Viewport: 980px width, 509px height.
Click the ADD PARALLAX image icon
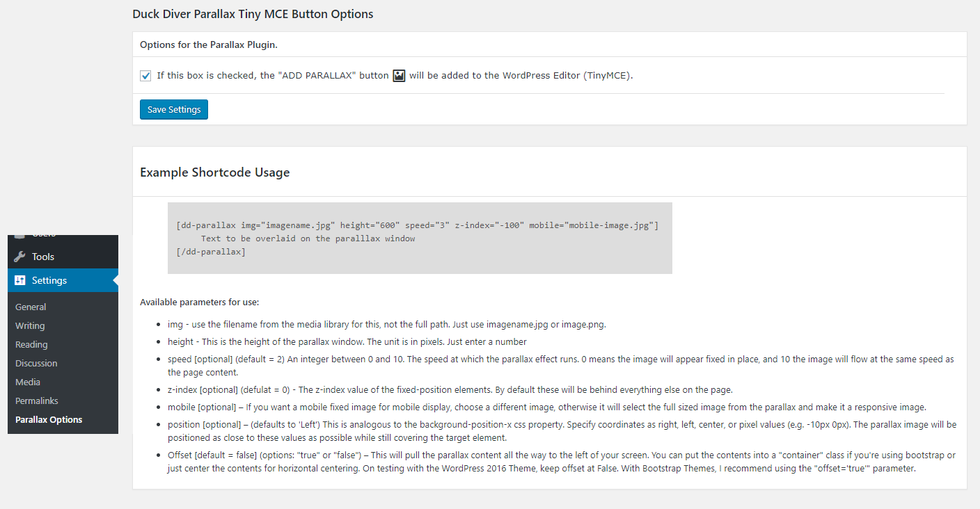coord(399,76)
